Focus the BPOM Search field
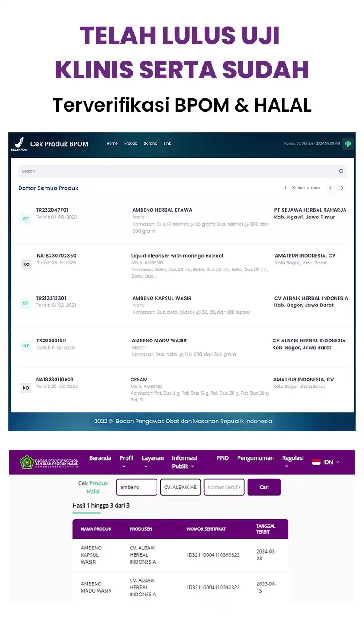This screenshot has width=364, height=625. 182,171
